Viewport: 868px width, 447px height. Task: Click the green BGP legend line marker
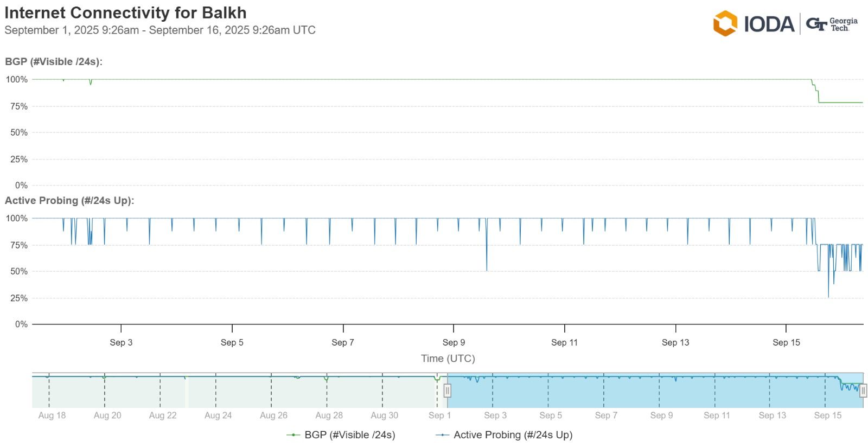click(293, 435)
